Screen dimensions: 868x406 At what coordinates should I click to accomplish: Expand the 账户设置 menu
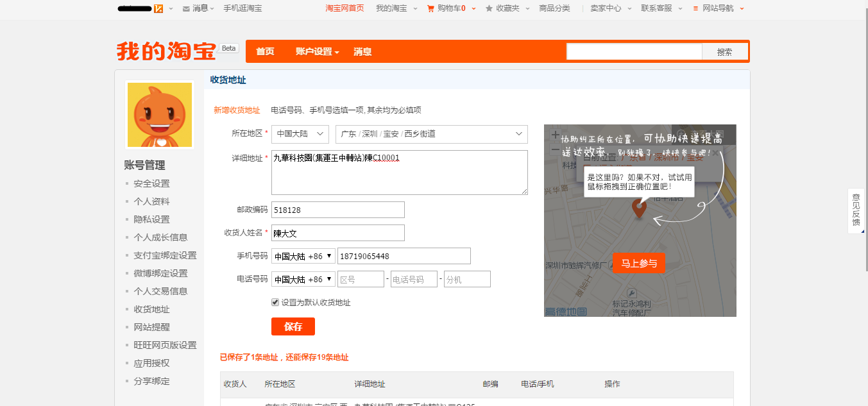pyautogui.click(x=317, y=51)
